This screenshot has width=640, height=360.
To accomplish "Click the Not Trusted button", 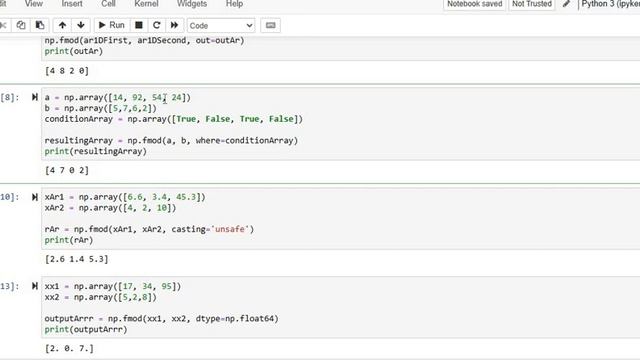I will pyautogui.click(x=532, y=4).
